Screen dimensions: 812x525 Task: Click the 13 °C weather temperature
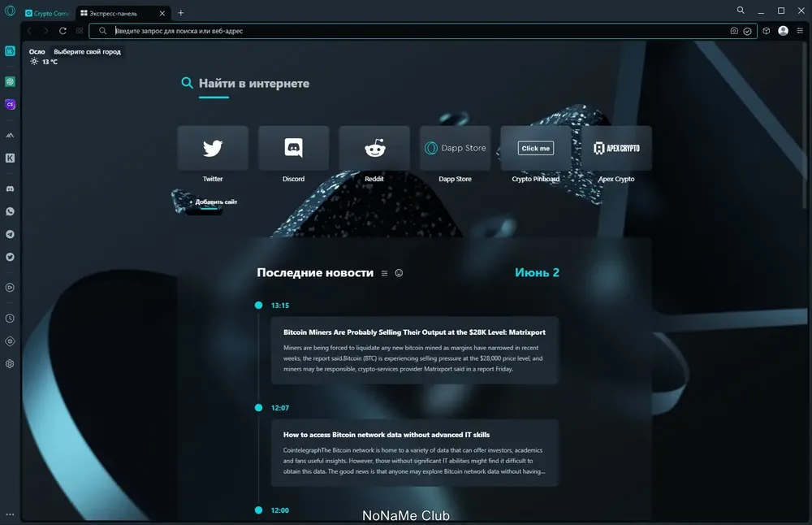pyautogui.click(x=50, y=62)
